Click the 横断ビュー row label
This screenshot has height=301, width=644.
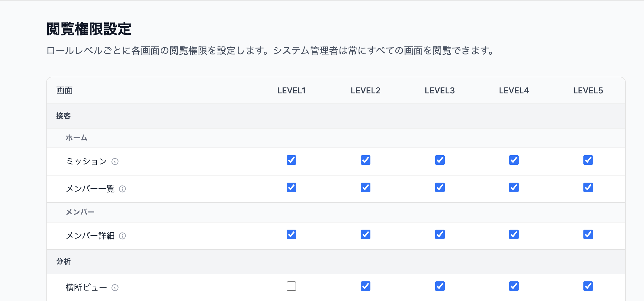click(x=86, y=288)
